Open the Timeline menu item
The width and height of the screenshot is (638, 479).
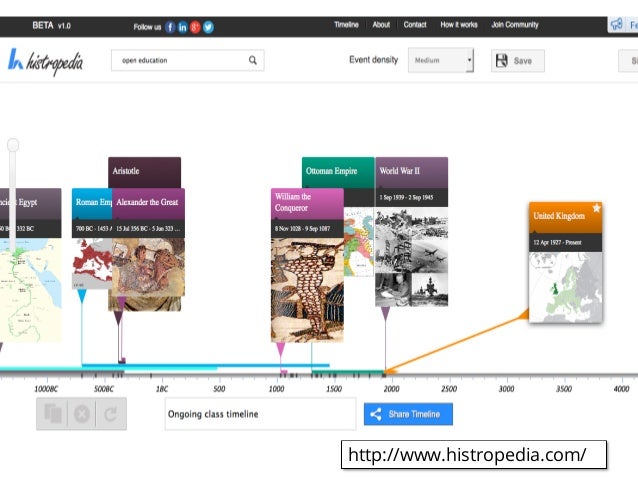coord(346,25)
